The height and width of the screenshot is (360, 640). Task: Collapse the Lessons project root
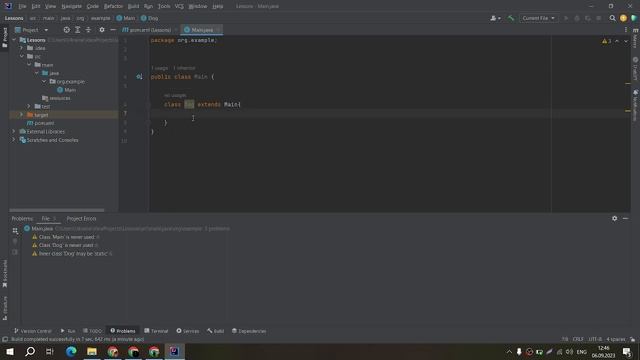(14, 40)
